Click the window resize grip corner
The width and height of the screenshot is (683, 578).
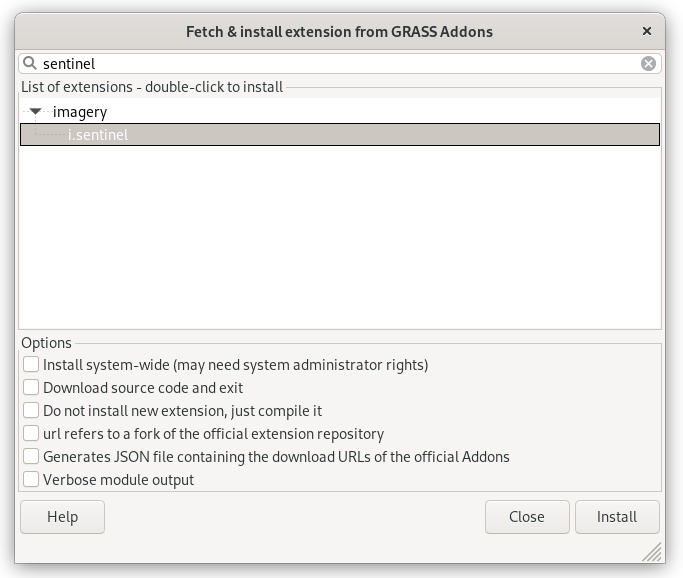pyautogui.click(x=652, y=552)
